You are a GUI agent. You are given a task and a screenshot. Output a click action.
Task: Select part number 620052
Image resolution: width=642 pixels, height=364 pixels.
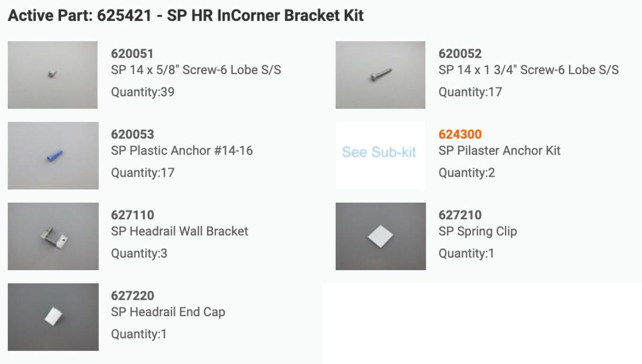pyautogui.click(x=460, y=54)
